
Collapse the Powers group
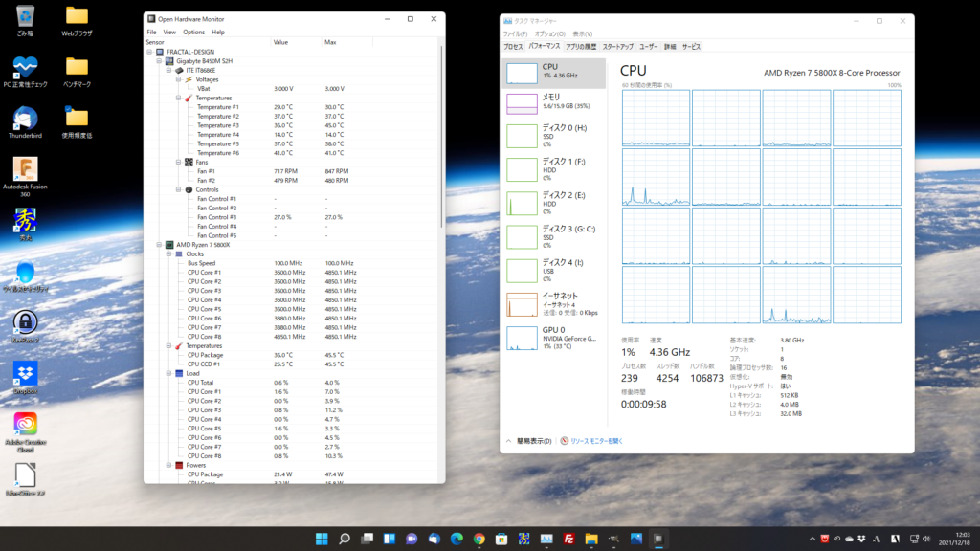pos(168,466)
